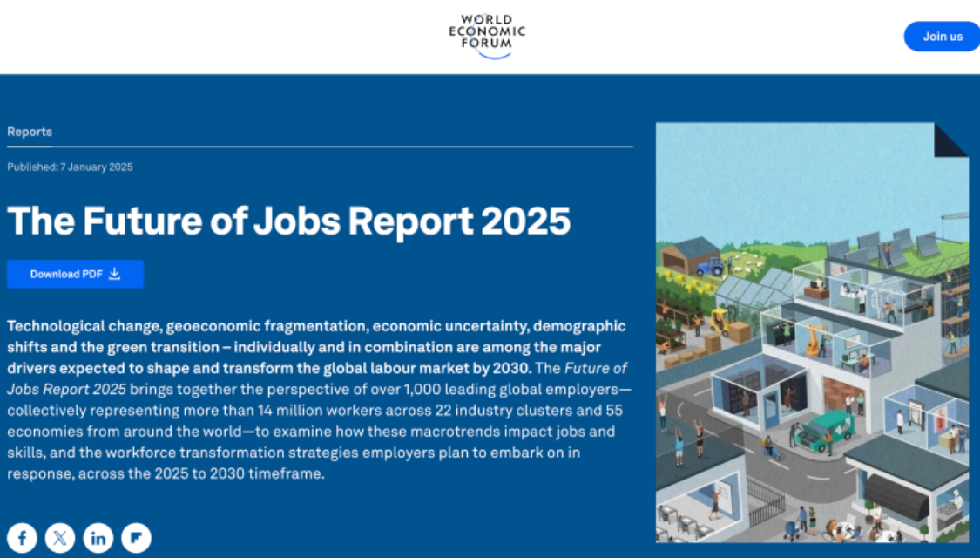980x558 pixels.
Task: Click the download arrow icon
Action: point(114,274)
